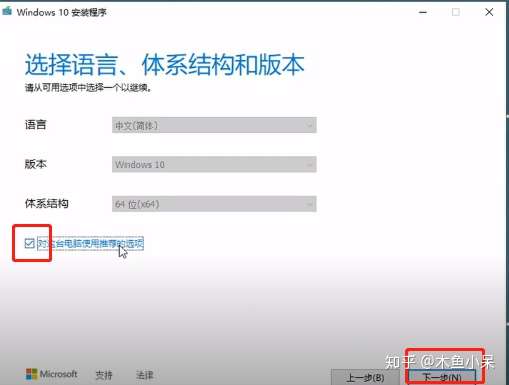Click the 上一步(B) button
The width and height of the screenshot is (509, 385).
[x=365, y=377]
